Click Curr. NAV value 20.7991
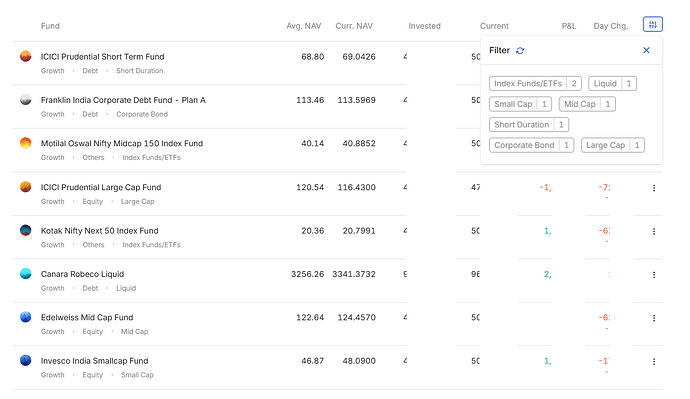Image resolution: width=690 pixels, height=399 pixels. (x=359, y=231)
